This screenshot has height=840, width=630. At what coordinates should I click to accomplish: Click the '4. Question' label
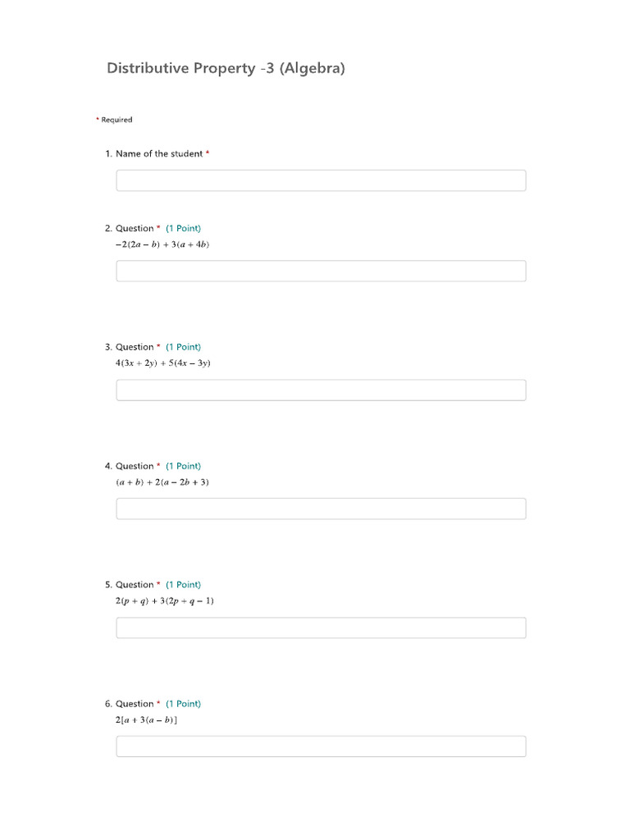pos(134,466)
